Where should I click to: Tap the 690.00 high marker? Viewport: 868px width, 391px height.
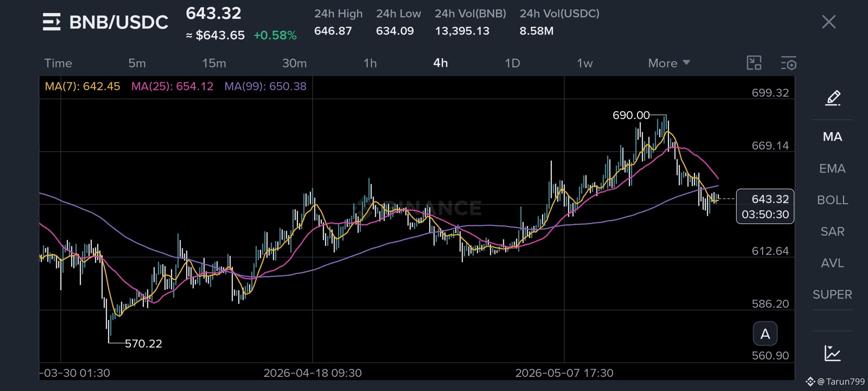pyautogui.click(x=631, y=115)
